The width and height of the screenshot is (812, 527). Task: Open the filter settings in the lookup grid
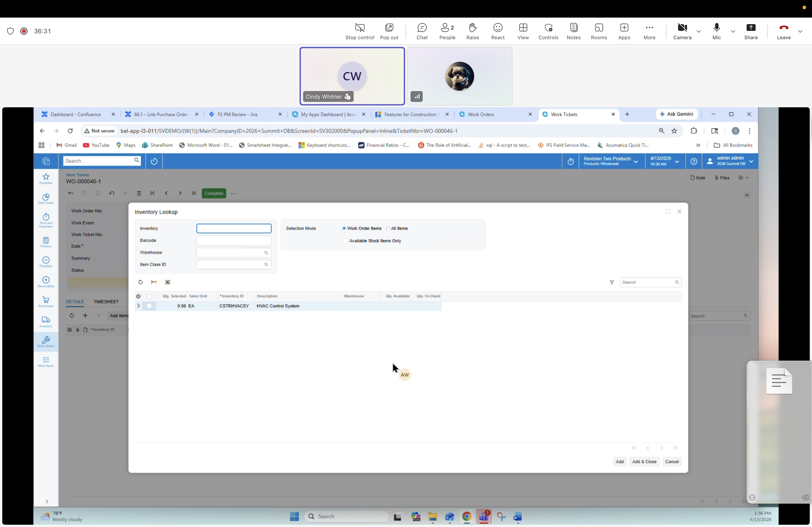(612, 282)
